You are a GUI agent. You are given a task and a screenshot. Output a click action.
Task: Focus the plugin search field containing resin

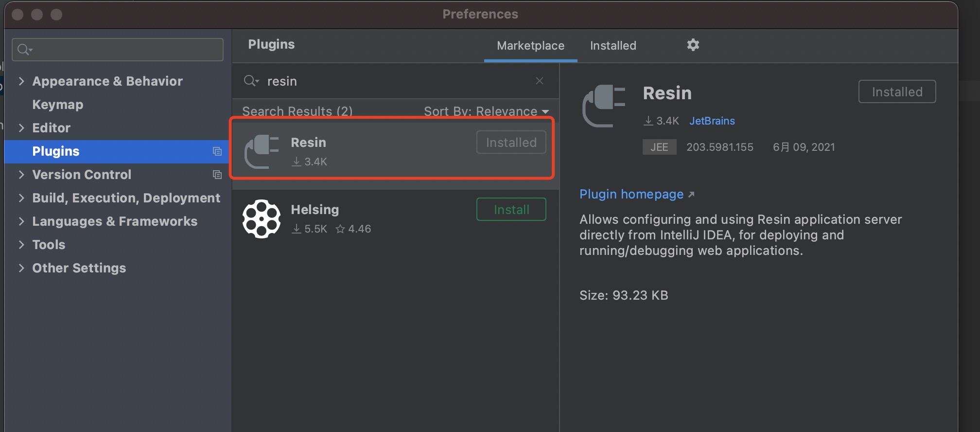pos(395,81)
